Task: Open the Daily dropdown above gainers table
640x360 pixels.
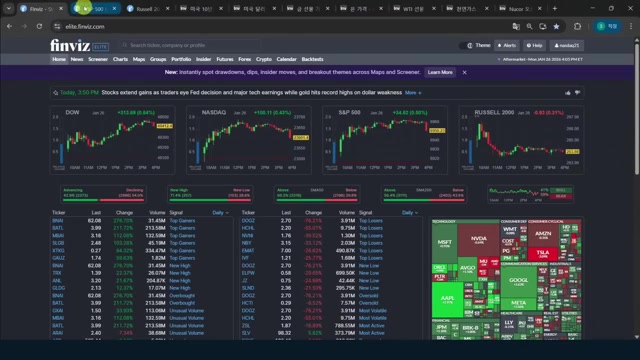Action: 220,213
